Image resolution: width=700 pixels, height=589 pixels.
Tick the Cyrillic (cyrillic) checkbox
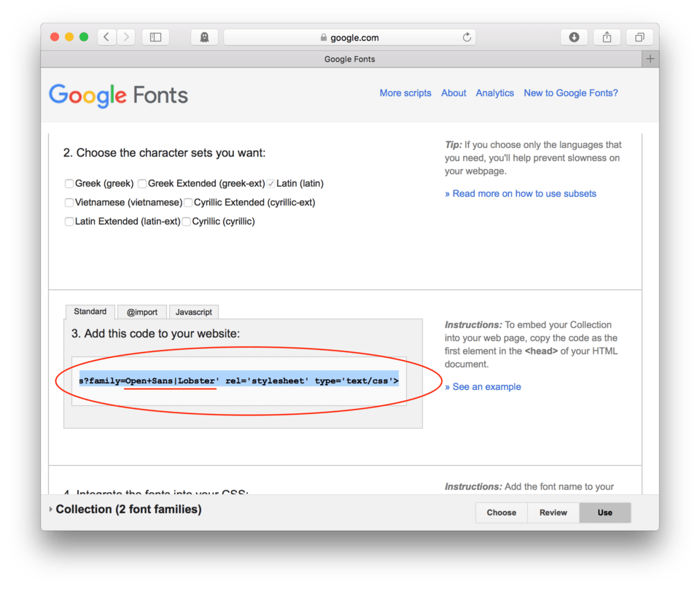coord(187,222)
